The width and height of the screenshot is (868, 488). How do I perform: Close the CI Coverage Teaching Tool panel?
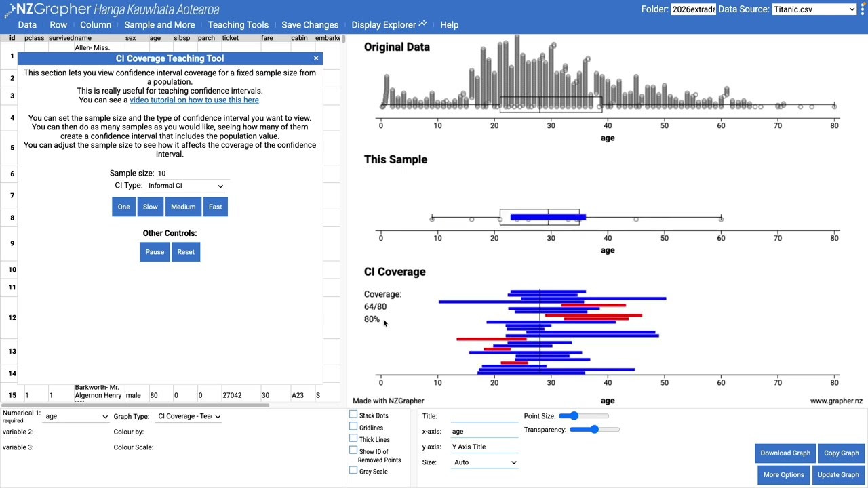(316, 58)
